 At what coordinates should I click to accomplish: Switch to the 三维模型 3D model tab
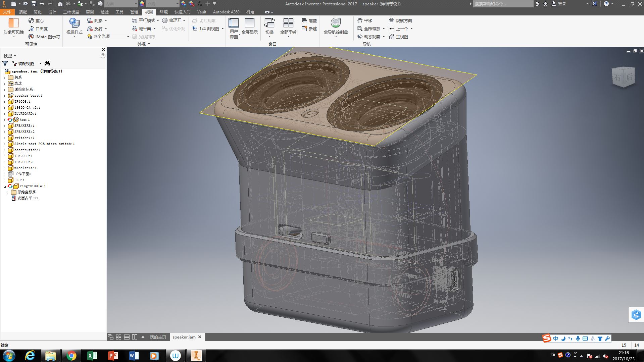71,12
